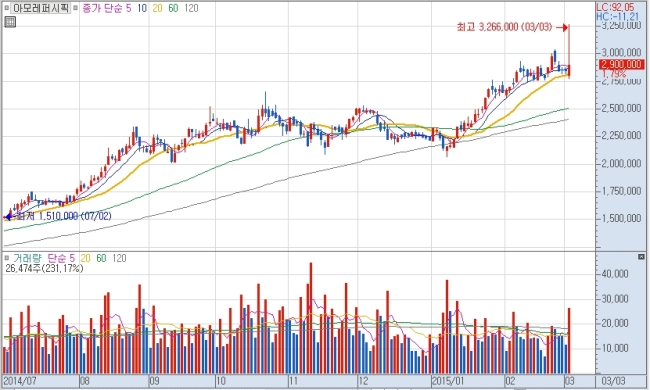The height and width of the screenshot is (390, 650).
Task: Toggle the 60-day price moving average label
Action: click(173, 8)
